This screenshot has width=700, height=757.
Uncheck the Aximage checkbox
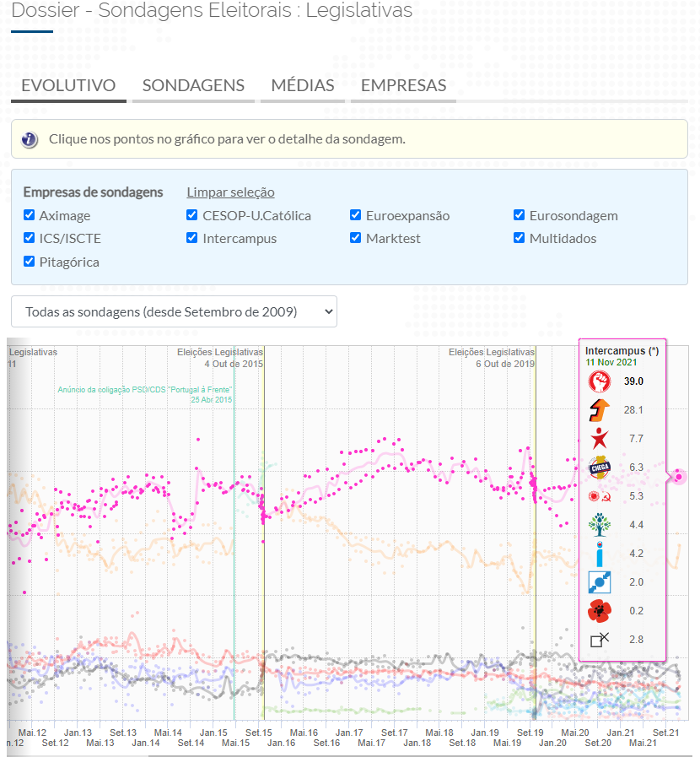click(x=30, y=215)
